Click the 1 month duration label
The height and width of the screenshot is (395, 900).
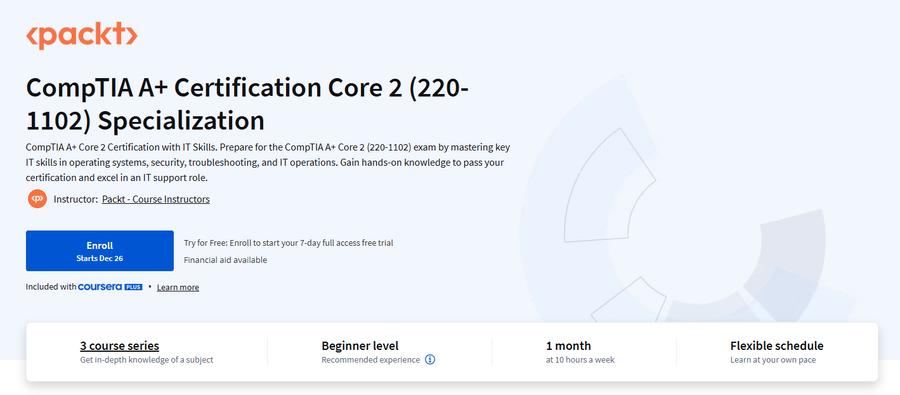[x=568, y=346]
